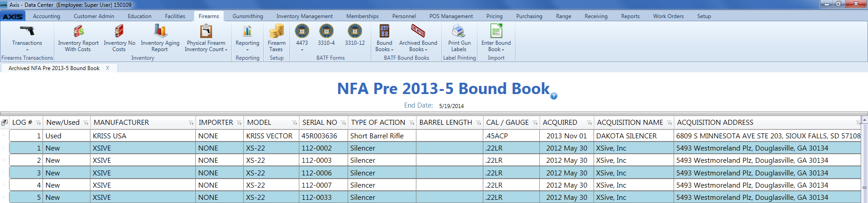Filter the MODEL column
Image resolution: width=868 pixels, height=203 pixels.
point(295,123)
